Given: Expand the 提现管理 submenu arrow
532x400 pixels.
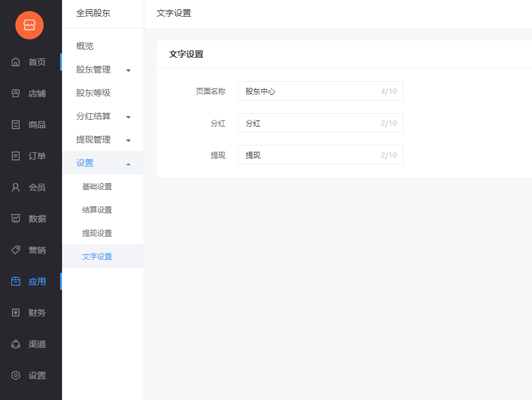Looking at the screenshot, I should pos(128,141).
